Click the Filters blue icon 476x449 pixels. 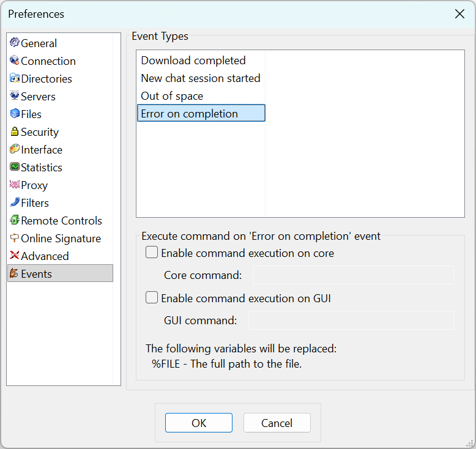click(14, 202)
